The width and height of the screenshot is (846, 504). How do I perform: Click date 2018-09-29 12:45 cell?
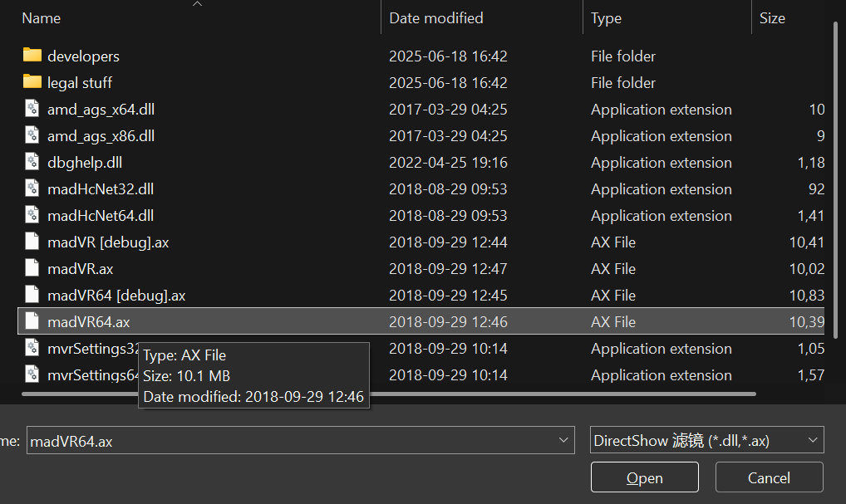click(449, 296)
